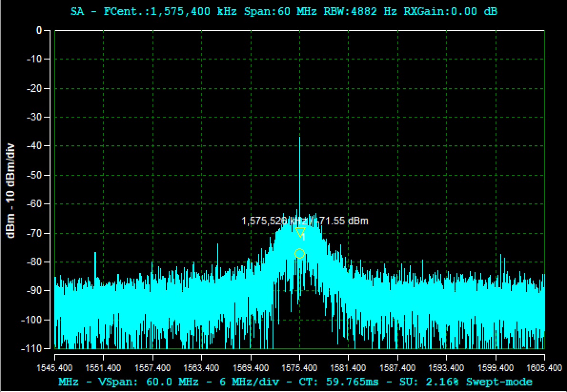Click the 'Swept-mode' footer text

[x=499, y=382]
